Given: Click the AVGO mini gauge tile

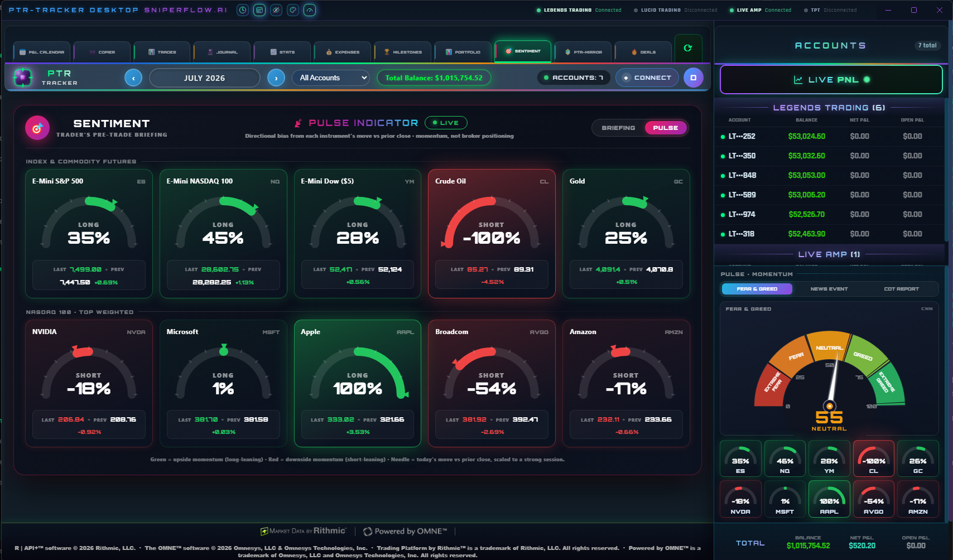Looking at the screenshot, I should point(874,499).
